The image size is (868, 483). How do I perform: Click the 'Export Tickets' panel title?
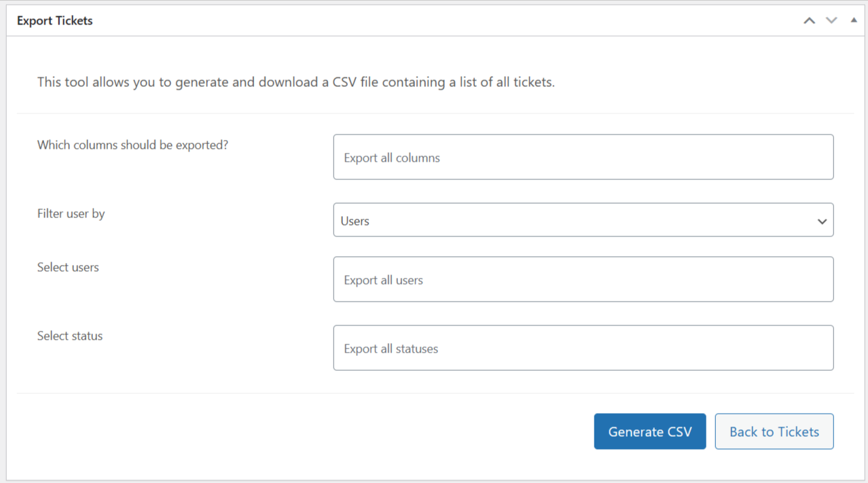point(54,20)
